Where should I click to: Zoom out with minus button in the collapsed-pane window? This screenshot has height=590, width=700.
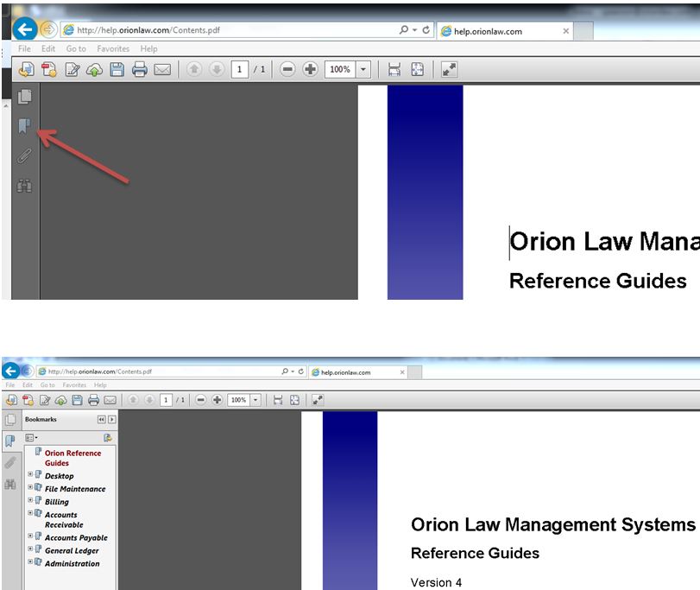coord(287,69)
